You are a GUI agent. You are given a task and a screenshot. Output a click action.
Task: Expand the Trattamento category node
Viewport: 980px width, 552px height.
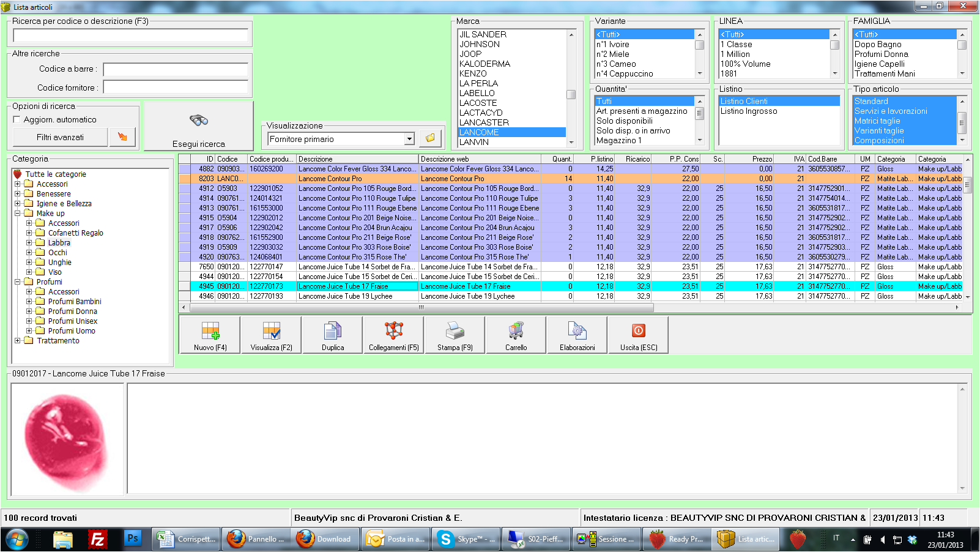[18, 340]
